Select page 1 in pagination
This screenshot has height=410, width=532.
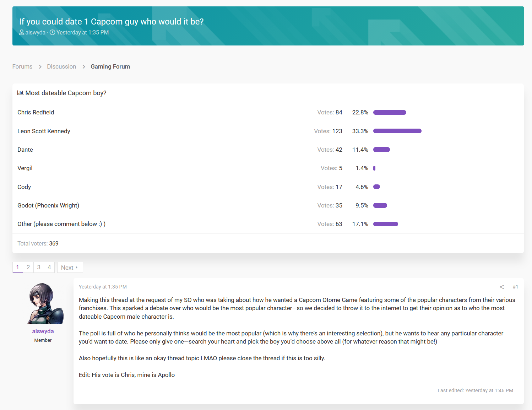tap(17, 267)
